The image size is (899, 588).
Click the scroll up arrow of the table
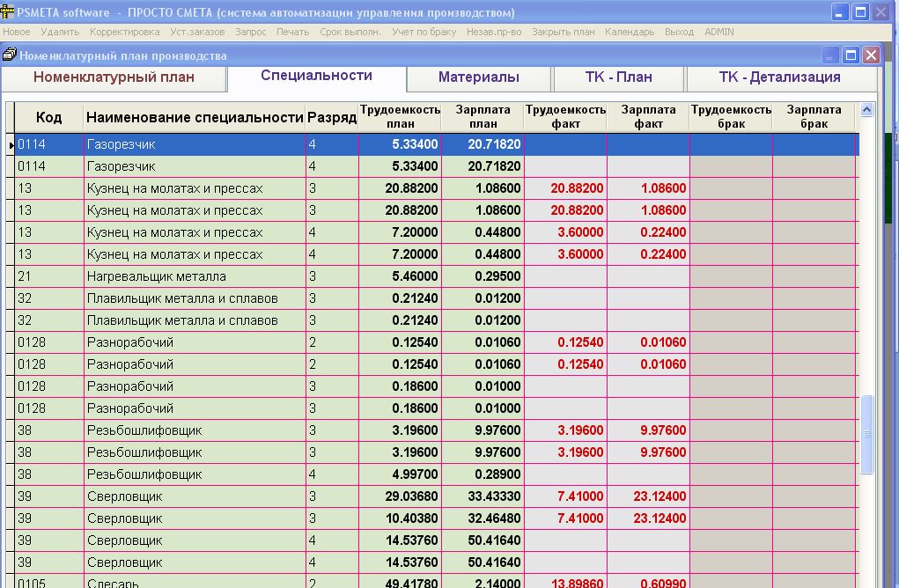tap(866, 111)
